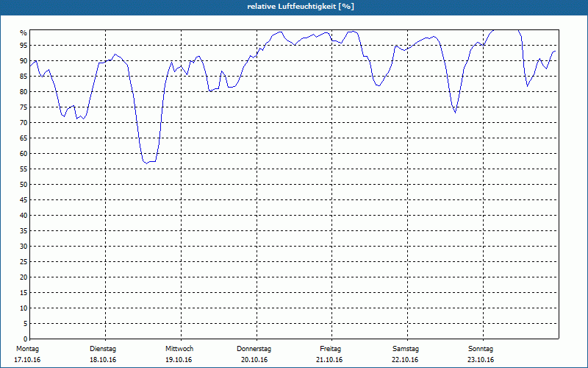Click the y-axis value '5'

[26, 324]
